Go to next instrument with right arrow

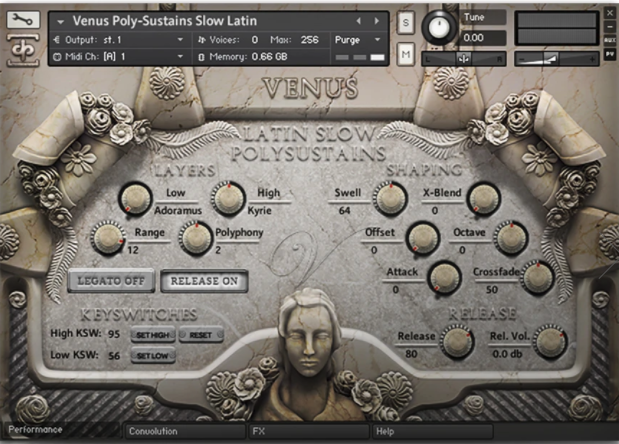[x=377, y=21]
